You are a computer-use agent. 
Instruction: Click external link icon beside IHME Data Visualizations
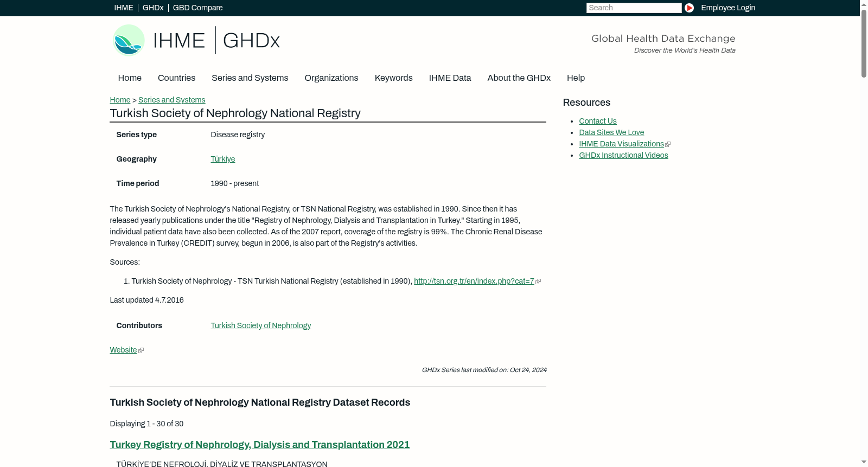click(668, 144)
